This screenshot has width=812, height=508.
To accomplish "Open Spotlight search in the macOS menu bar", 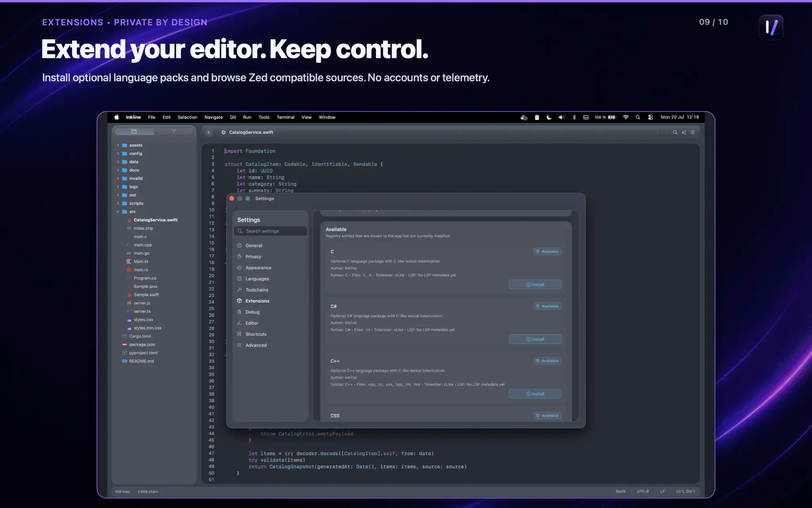I will pos(638,117).
